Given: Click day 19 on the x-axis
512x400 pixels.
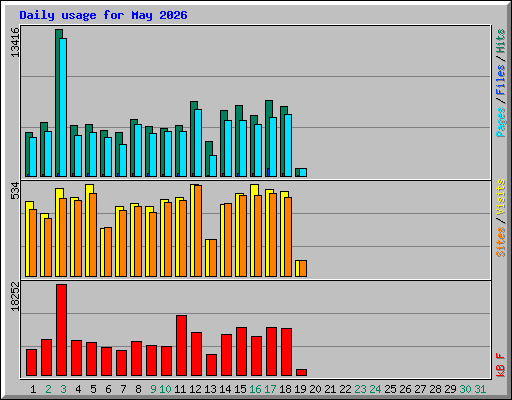Looking at the screenshot, I should tap(300, 389).
